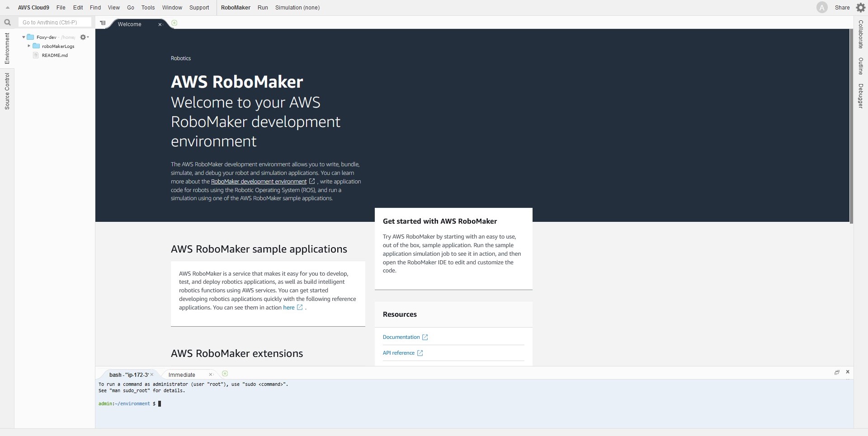This screenshot has width=868, height=436.
Task: Open the Preferences gear icon at top right
Action: point(861,8)
